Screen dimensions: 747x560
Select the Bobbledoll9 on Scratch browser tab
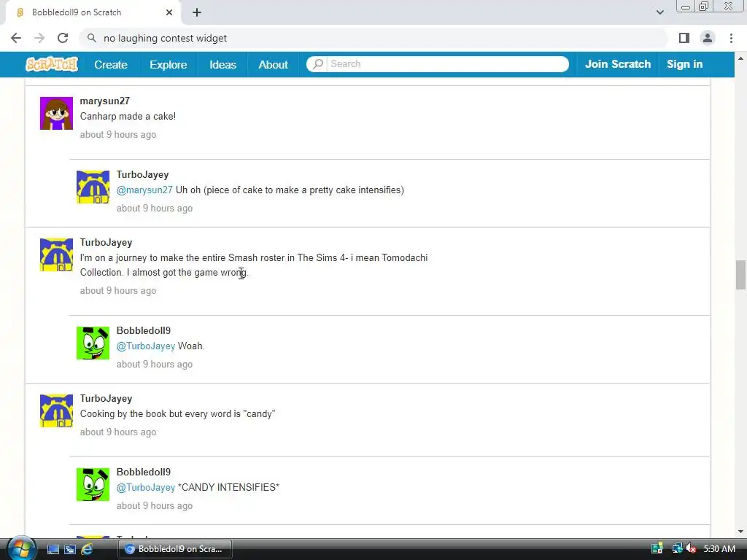coord(93,12)
